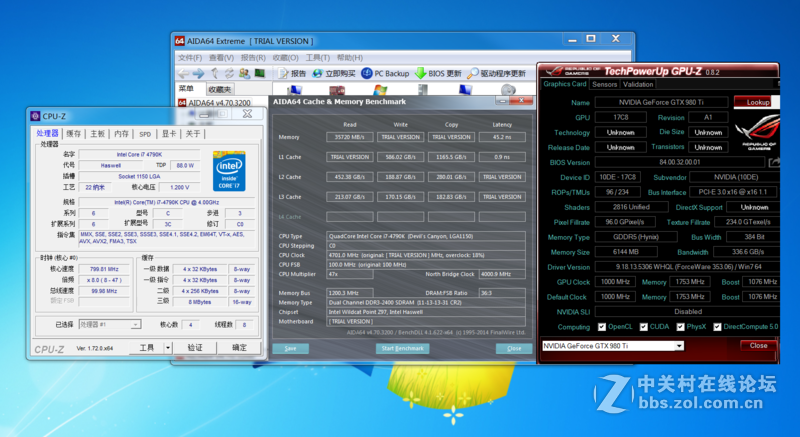This screenshot has width=800, height=437.
Task: Switch to Validation tab in GPU-Z
Action: [638, 84]
